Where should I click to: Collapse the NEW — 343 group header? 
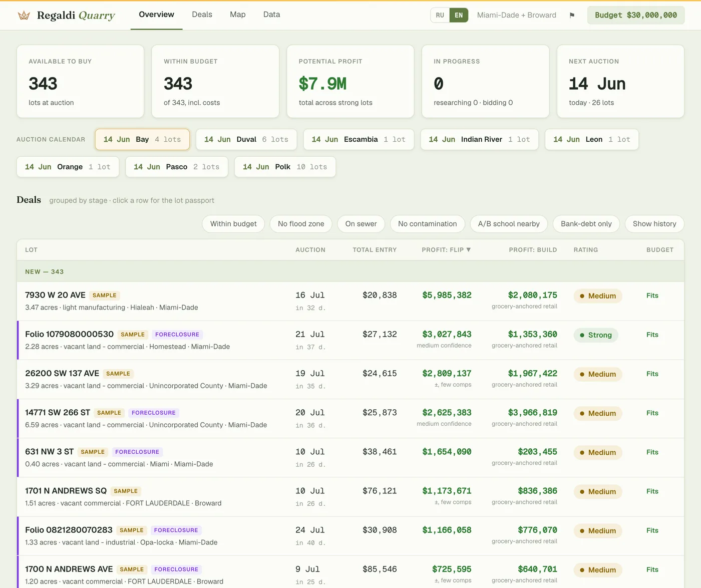click(350, 271)
